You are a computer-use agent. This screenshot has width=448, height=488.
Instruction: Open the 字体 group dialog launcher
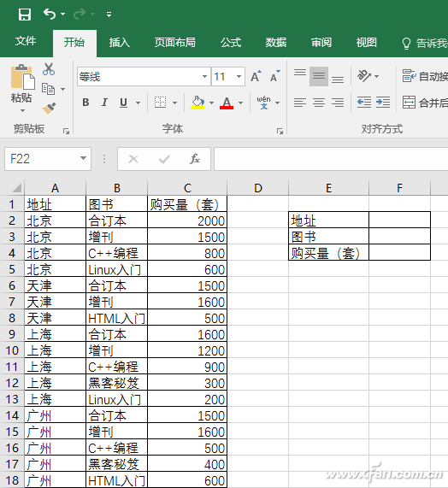click(280, 131)
